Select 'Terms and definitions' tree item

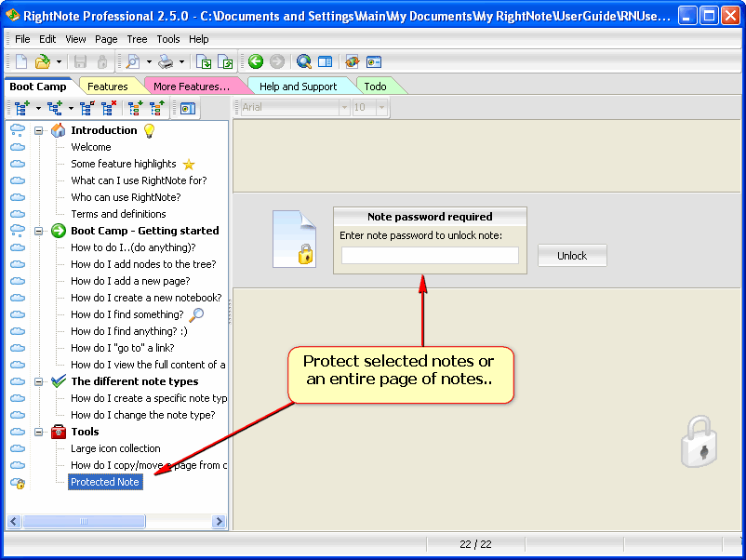(x=118, y=214)
